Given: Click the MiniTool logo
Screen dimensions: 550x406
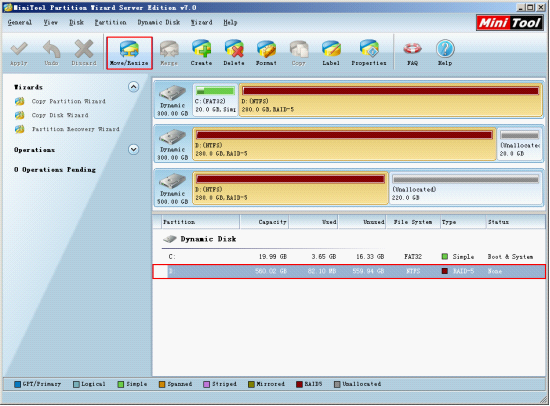Looking at the screenshot, I should [x=510, y=23].
